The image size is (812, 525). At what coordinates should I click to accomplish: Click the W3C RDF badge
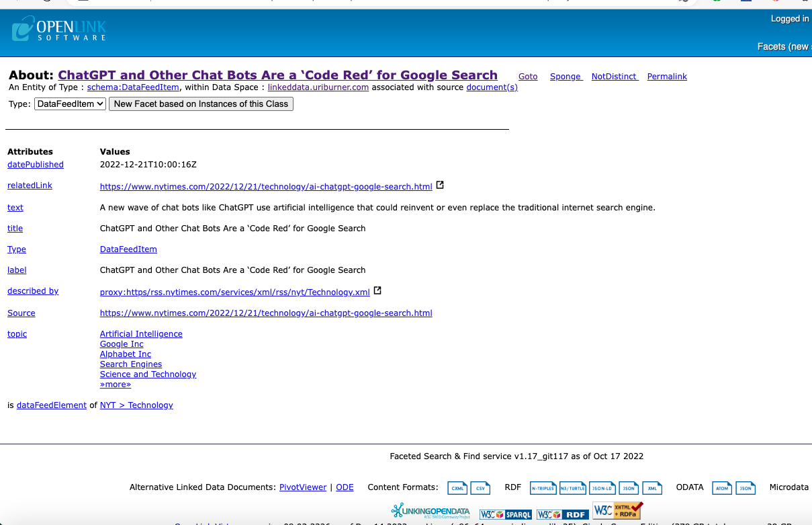[563, 514]
